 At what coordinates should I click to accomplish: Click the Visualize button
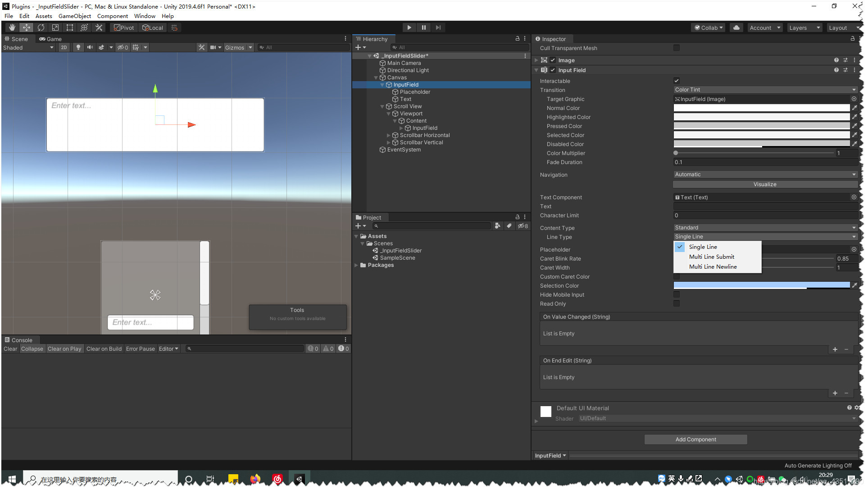(x=765, y=184)
